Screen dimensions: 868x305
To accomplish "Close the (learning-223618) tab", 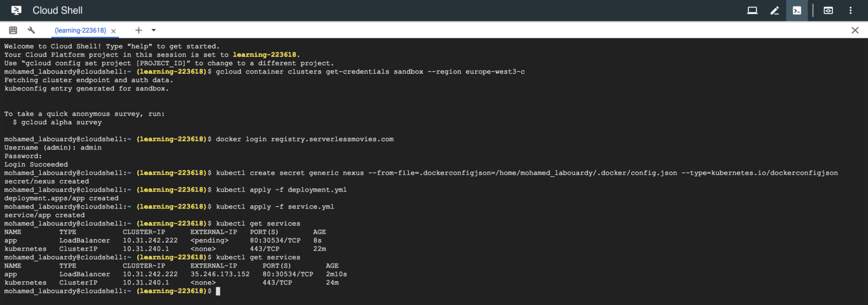I will pos(113,31).
